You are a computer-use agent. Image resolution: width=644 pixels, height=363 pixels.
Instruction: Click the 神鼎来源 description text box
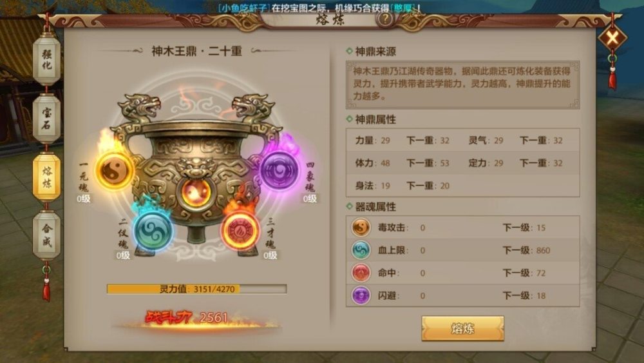point(463,84)
